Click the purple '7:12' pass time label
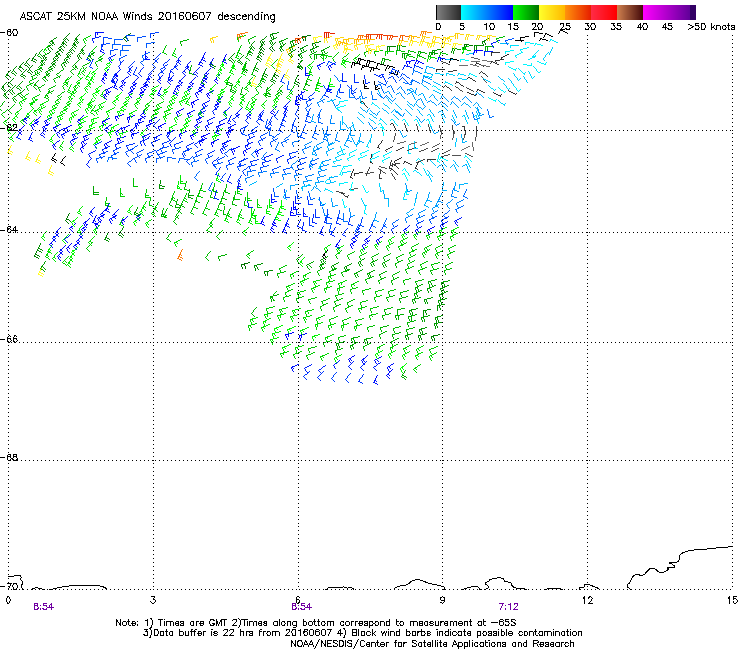The image size is (740, 650). coord(508,607)
